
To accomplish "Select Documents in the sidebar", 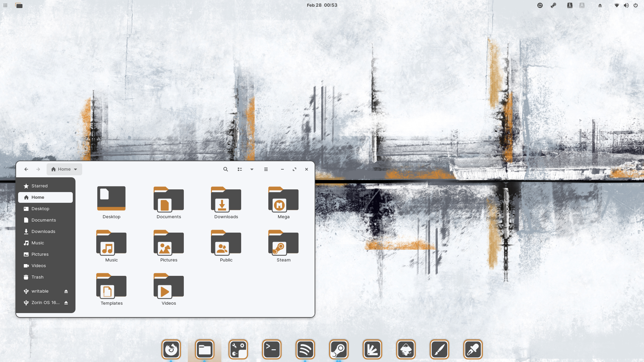I will click(x=45, y=220).
